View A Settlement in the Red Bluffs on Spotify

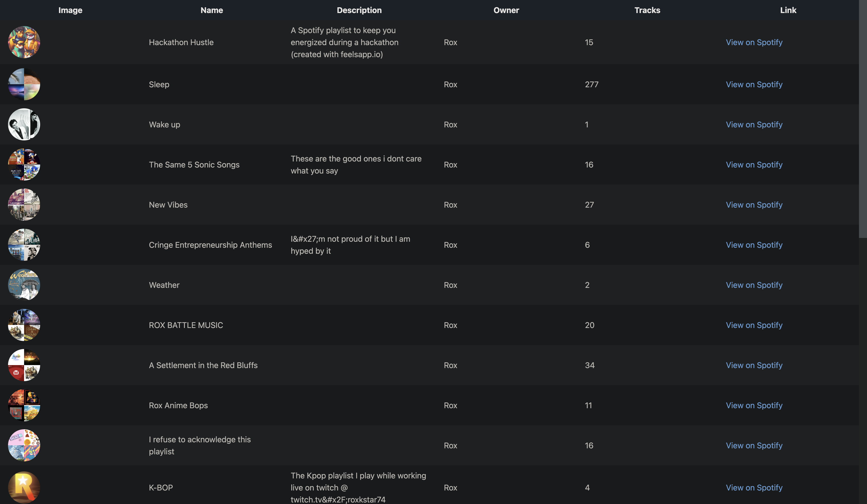(754, 365)
